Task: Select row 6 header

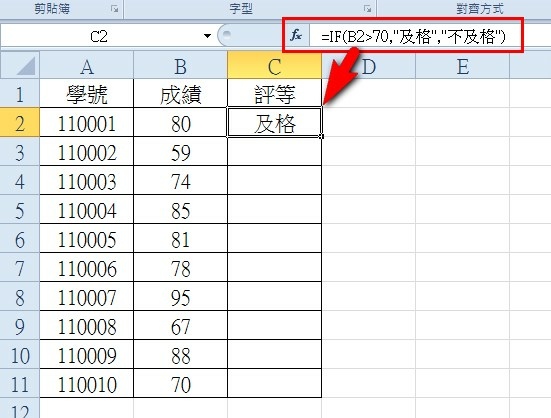Action: tap(20, 238)
